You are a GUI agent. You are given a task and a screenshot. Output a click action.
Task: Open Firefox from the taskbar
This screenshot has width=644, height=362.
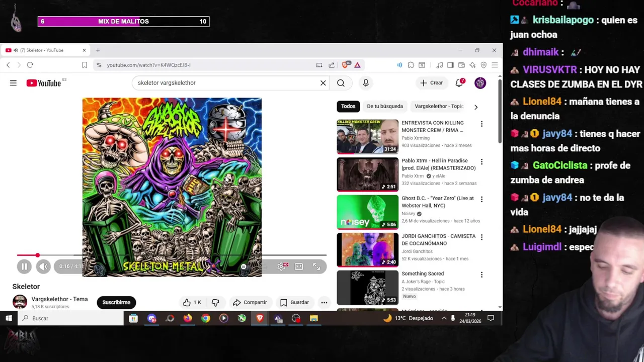188,318
